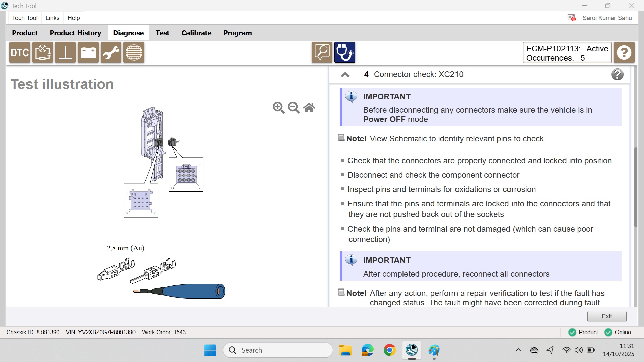This screenshot has width=644, height=362.
Task: Click the globe grid toolbar icon
Action: coord(133,53)
